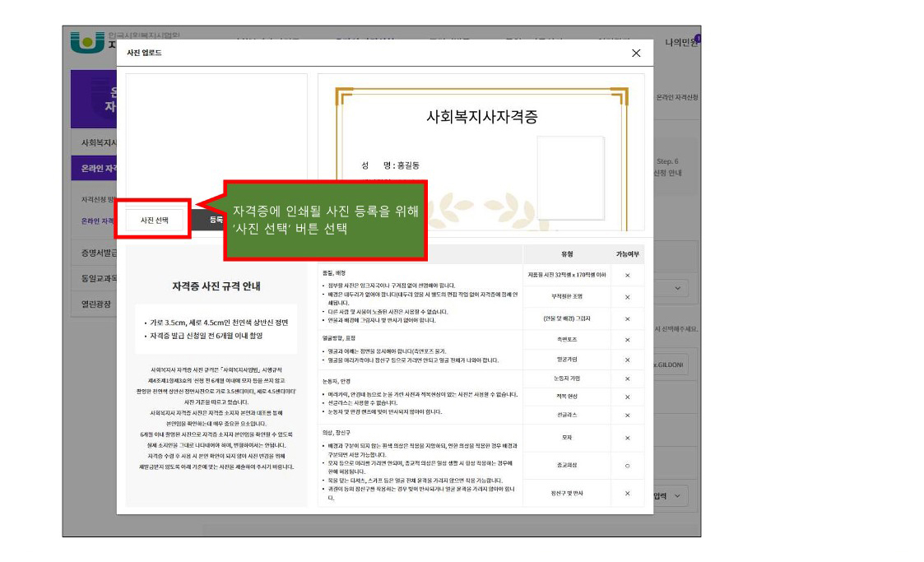Click the GILDONG input field behind the dialog
924x562 pixels.
671,365
